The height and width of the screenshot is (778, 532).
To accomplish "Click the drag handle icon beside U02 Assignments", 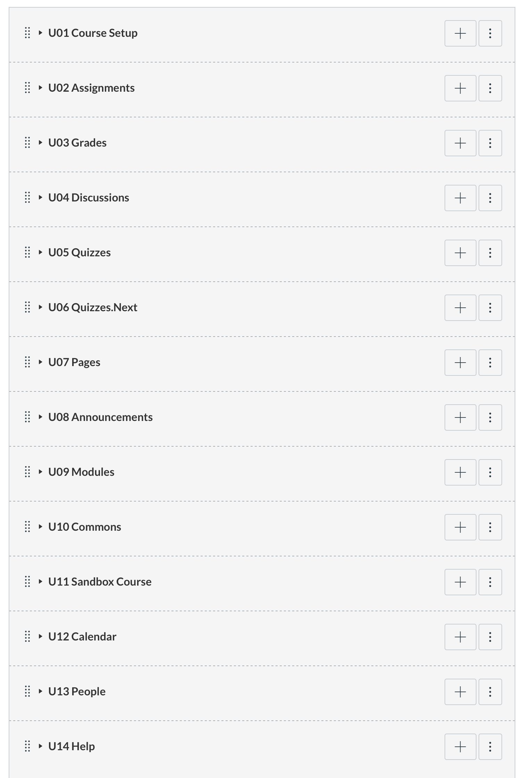I will 28,88.
